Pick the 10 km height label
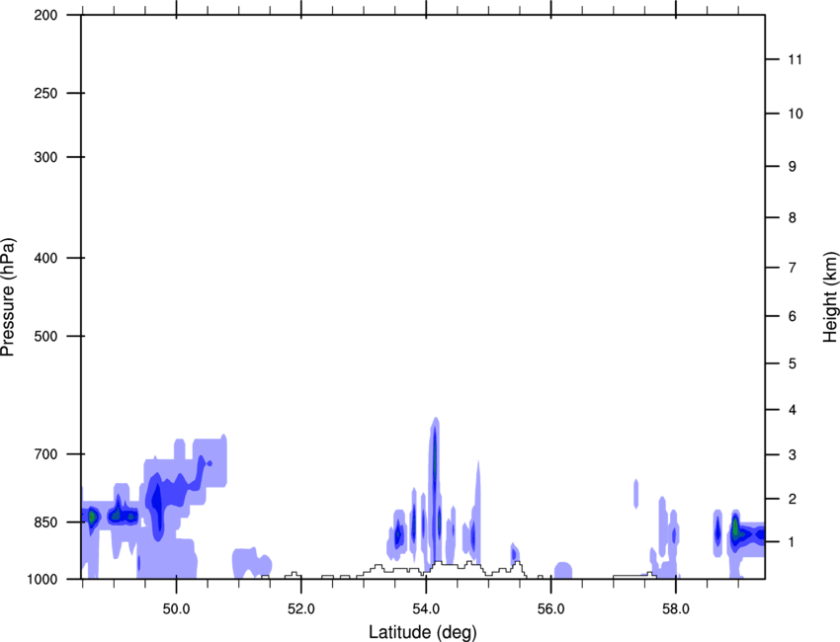 point(795,114)
